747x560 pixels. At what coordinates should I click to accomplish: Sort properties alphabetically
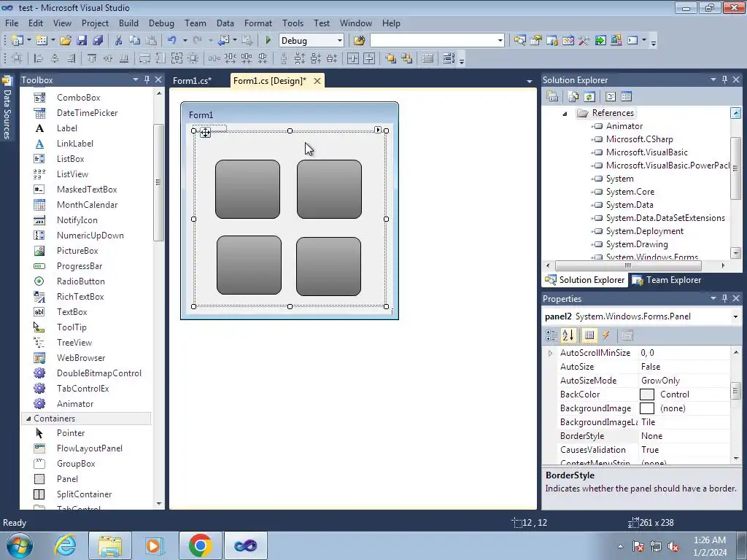568,335
